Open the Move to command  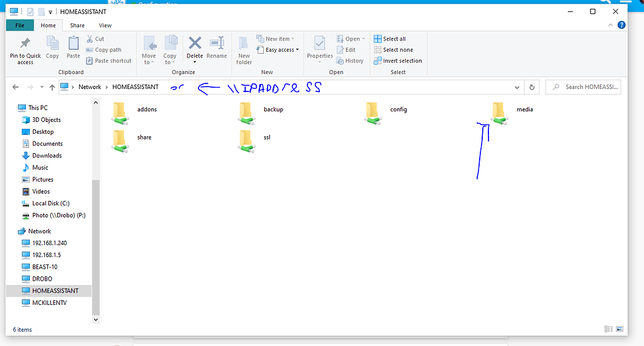(x=149, y=50)
